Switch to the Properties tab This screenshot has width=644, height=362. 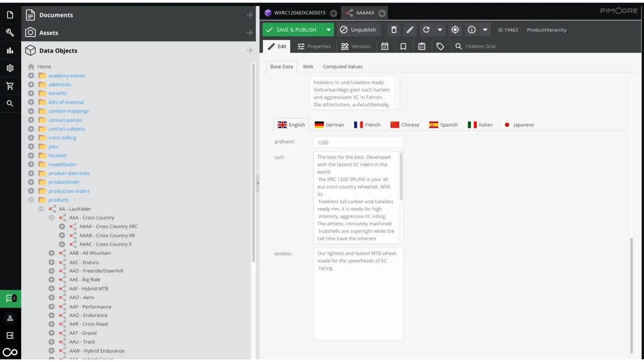coord(314,46)
